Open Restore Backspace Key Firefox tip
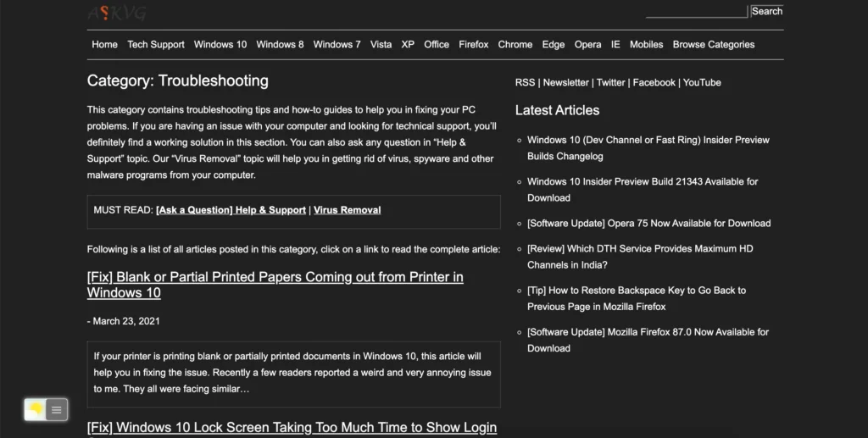 637,298
